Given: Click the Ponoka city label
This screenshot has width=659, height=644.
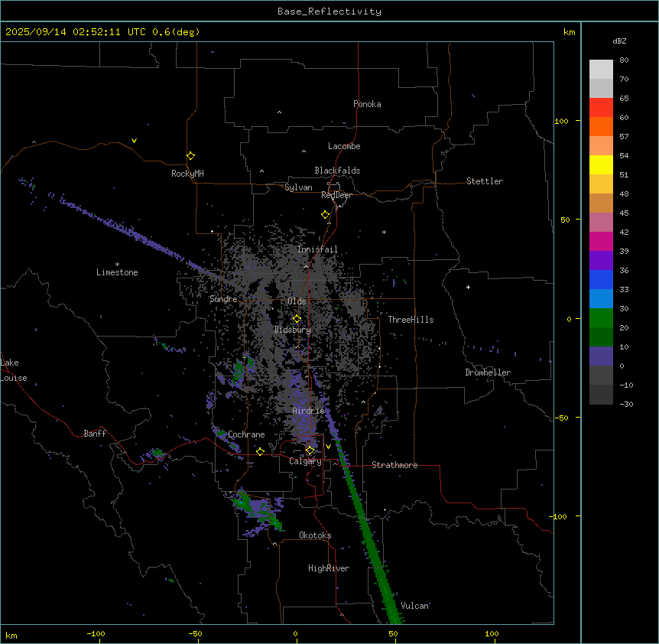Looking at the screenshot, I should pyautogui.click(x=367, y=104).
